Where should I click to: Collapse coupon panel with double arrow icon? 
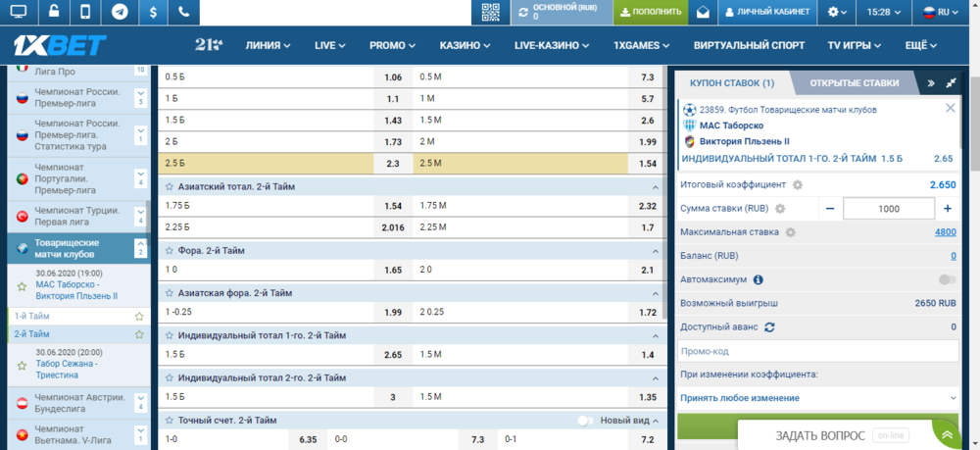tap(931, 82)
